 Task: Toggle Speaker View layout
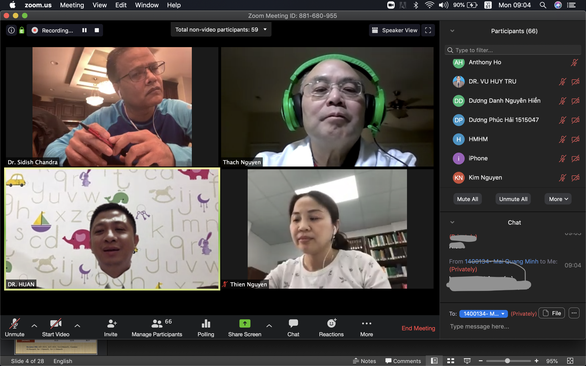coord(395,30)
